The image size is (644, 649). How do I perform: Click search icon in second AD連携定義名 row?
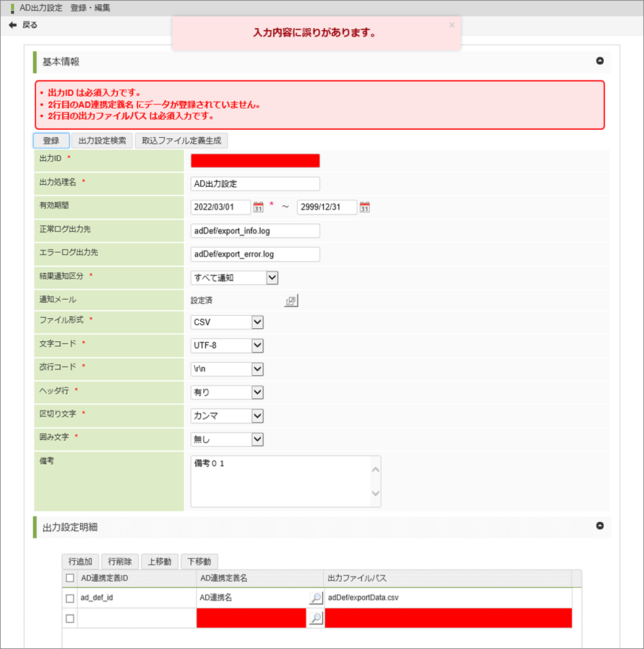coord(315,618)
